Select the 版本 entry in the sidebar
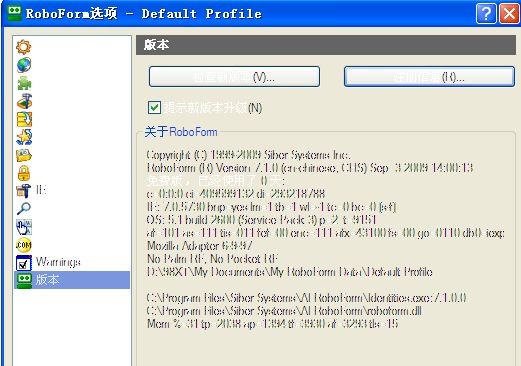 [x=72, y=280]
